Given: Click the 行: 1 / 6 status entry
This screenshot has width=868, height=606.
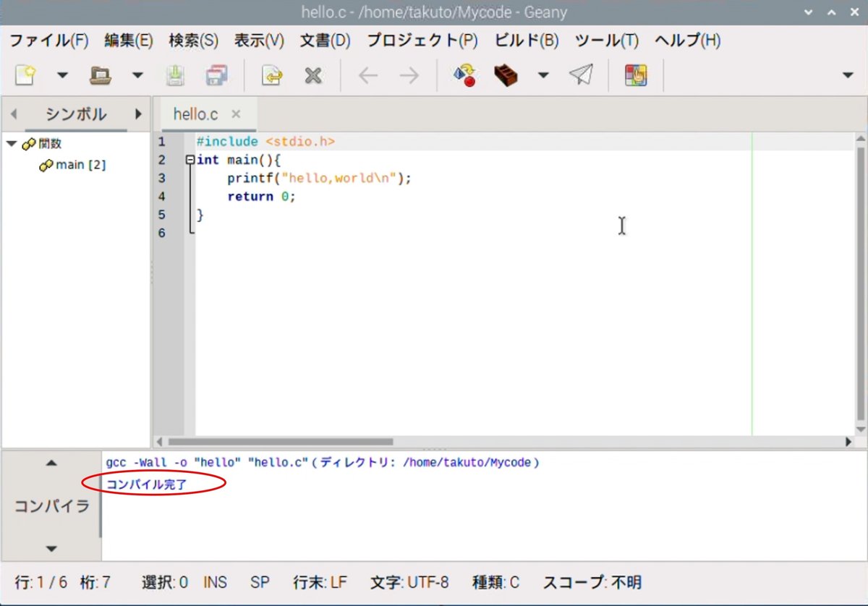Looking at the screenshot, I should tap(41, 582).
